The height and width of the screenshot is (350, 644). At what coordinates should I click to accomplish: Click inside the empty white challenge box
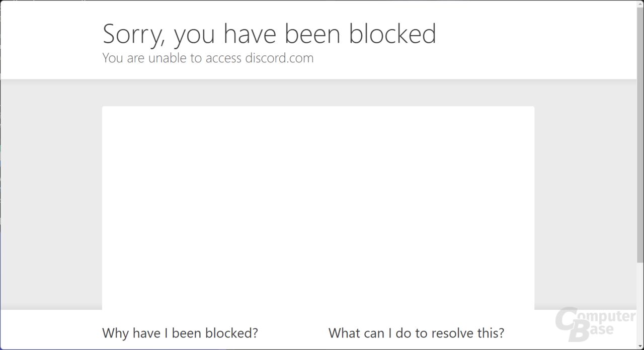pyautogui.click(x=318, y=208)
